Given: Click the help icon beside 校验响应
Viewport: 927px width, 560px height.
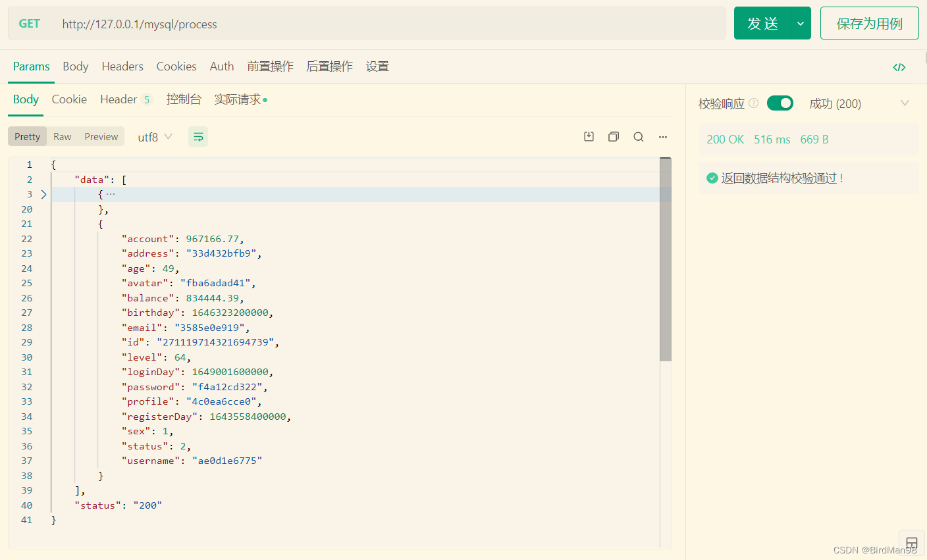Looking at the screenshot, I should (753, 103).
